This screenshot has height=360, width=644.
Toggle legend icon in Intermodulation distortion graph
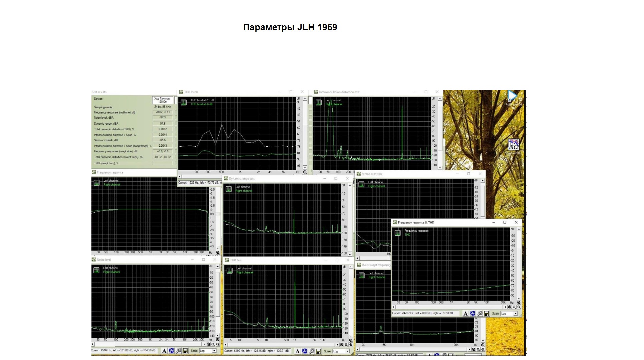[318, 102]
